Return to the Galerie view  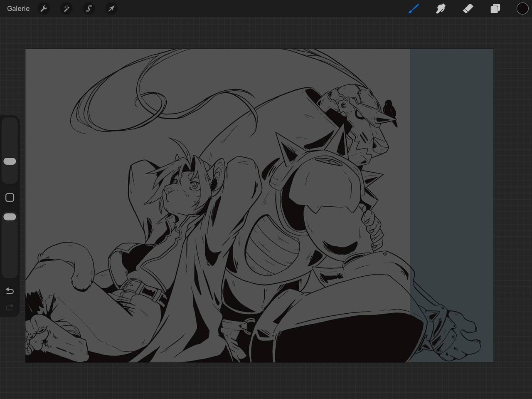tap(18, 8)
